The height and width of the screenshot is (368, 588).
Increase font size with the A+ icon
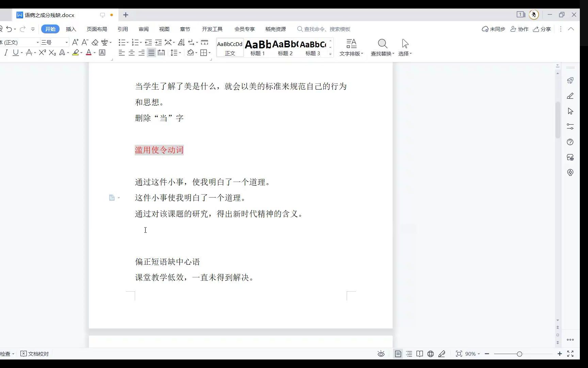tap(75, 42)
